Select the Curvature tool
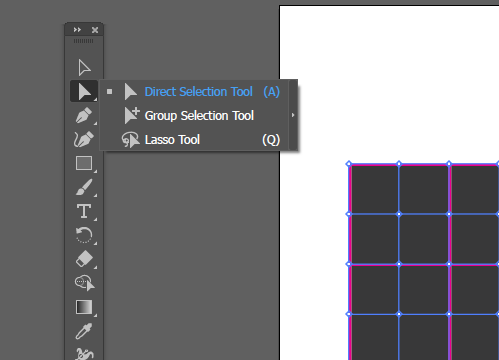This screenshot has height=360, width=499. click(x=84, y=139)
